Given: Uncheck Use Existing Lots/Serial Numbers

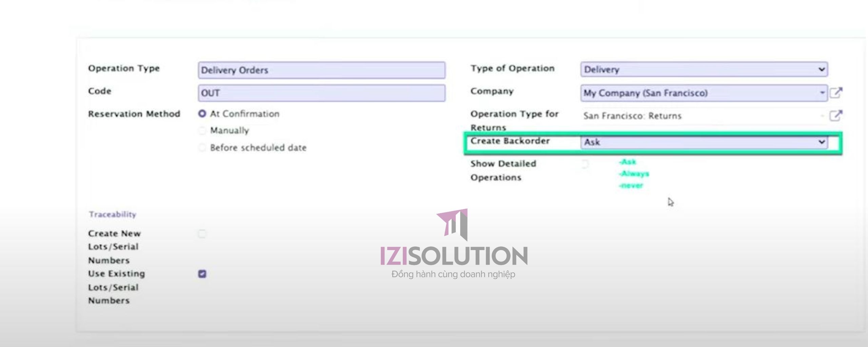Looking at the screenshot, I should pyautogui.click(x=202, y=274).
